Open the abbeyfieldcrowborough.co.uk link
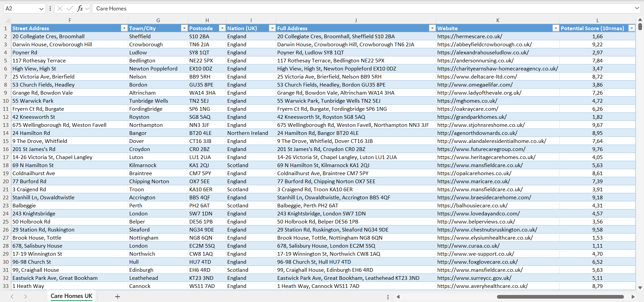Screen dimensions: 644x302 click(484, 44)
